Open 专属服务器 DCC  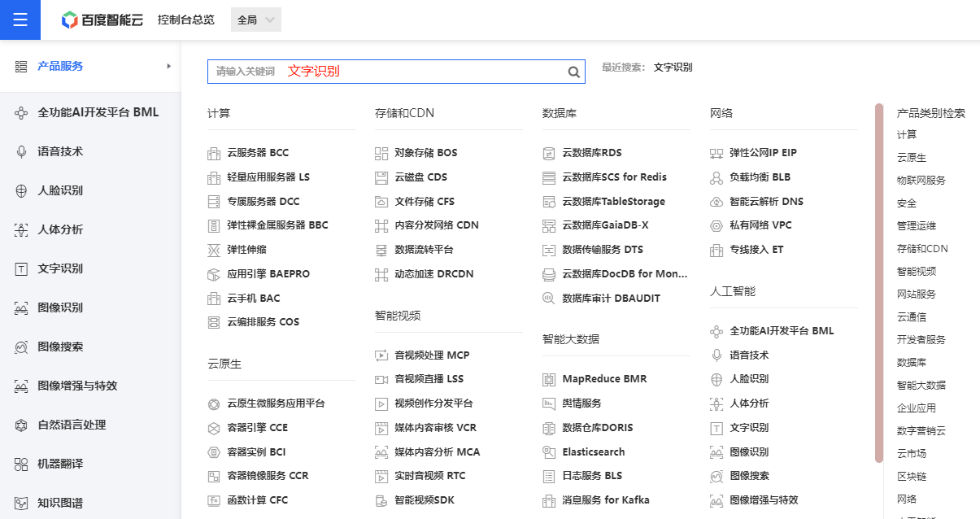pyautogui.click(x=264, y=202)
